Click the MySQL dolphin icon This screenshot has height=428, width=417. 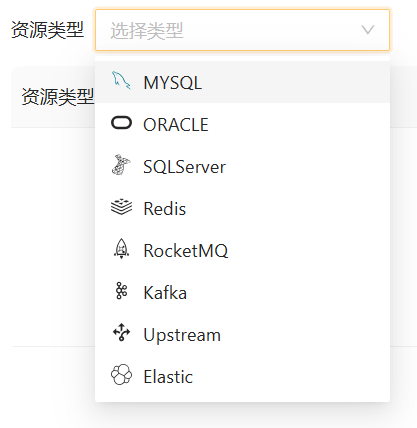[x=121, y=81]
